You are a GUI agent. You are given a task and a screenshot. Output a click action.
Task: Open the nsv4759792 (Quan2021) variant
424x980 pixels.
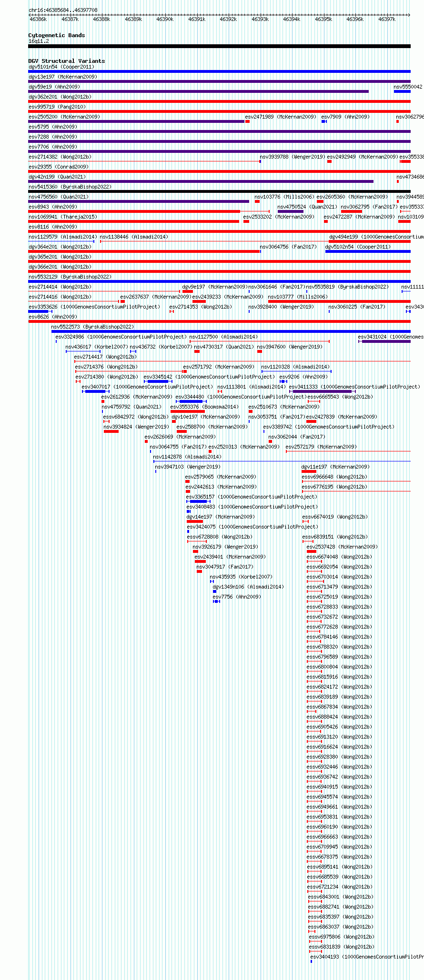[x=131, y=407]
